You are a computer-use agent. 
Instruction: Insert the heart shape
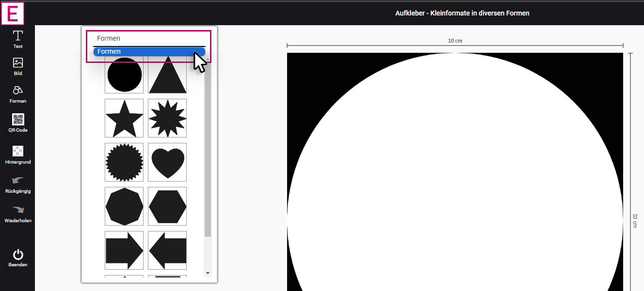tap(167, 162)
